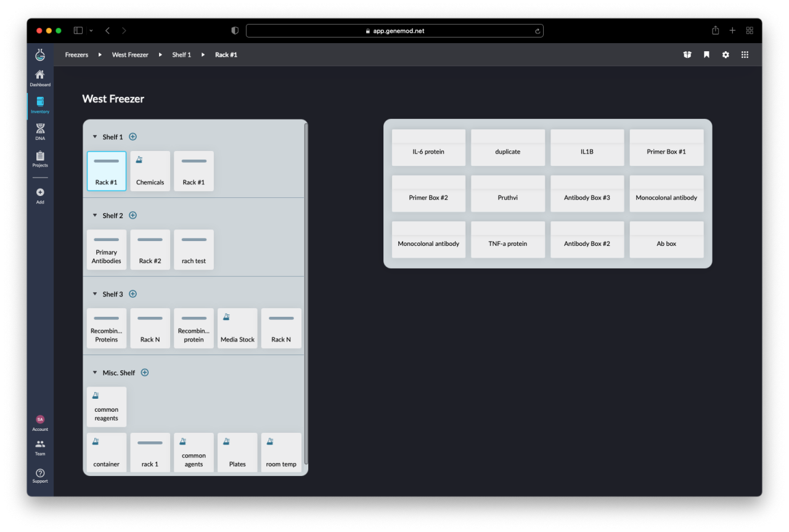Open the Ab box
Image resolution: width=789 pixels, height=532 pixels.
[666, 240]
